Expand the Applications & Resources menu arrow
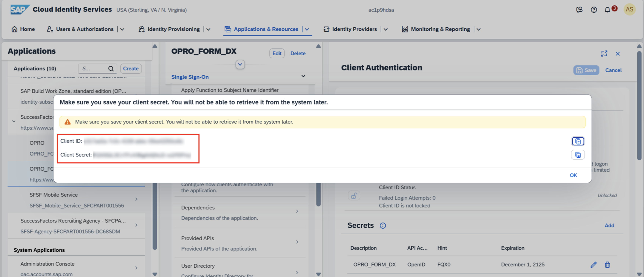The width and height of the screenshot is (644, 277). [307, 29]
